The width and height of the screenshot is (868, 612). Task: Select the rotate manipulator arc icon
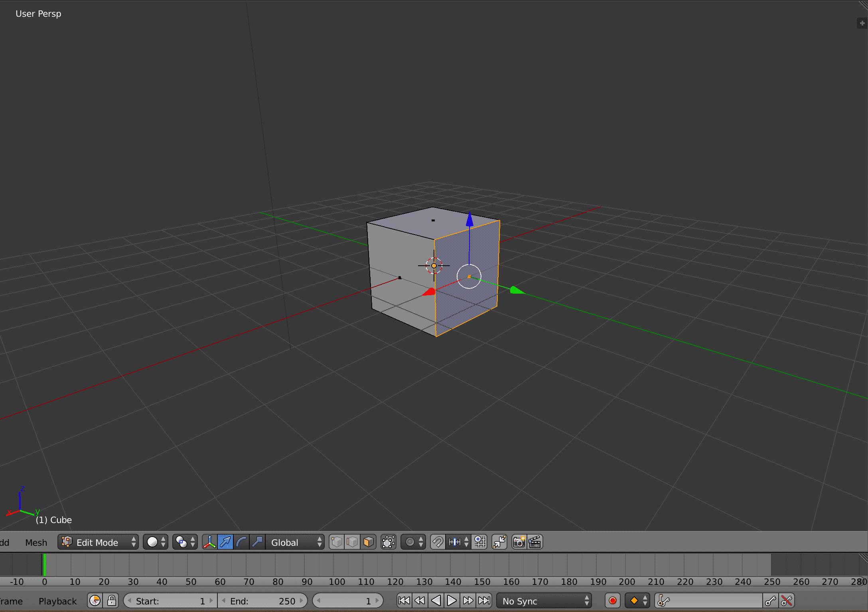[241, 542]
